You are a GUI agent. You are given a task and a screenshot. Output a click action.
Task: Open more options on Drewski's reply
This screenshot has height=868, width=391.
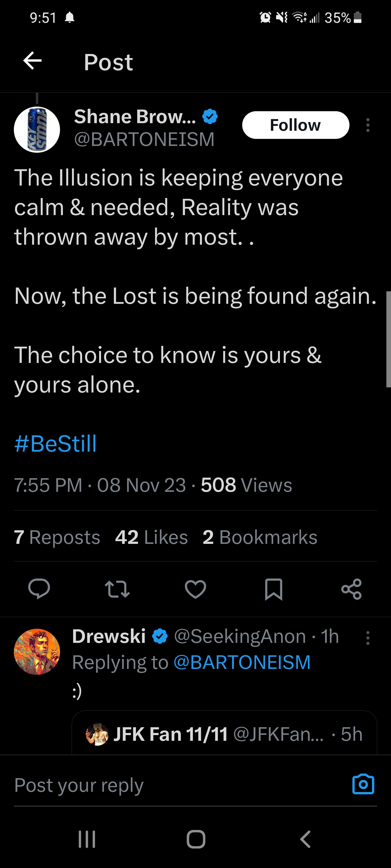pos(368,638)
